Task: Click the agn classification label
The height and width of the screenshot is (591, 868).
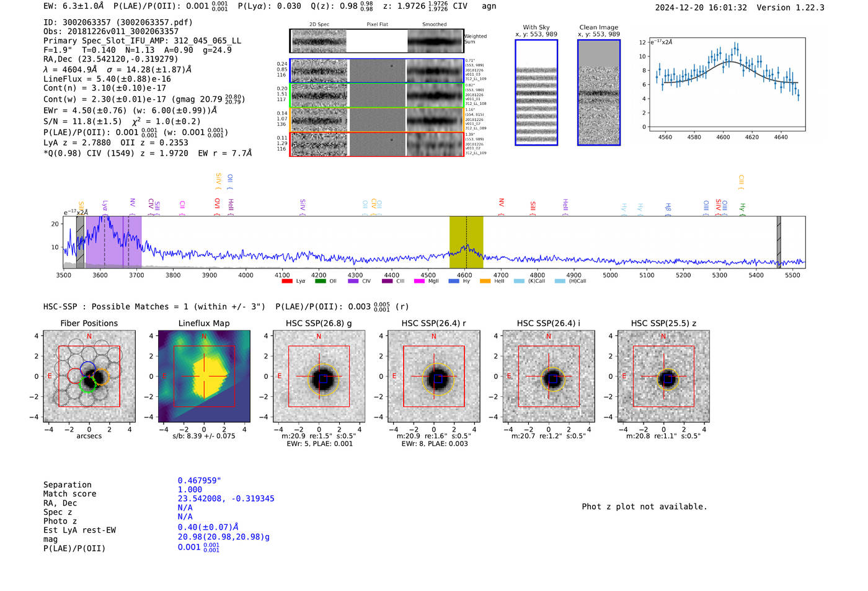Action: [x=489, y=6]
